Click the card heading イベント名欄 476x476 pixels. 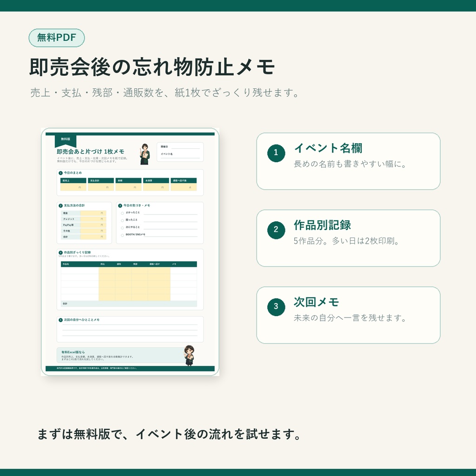tap(328, 148)
